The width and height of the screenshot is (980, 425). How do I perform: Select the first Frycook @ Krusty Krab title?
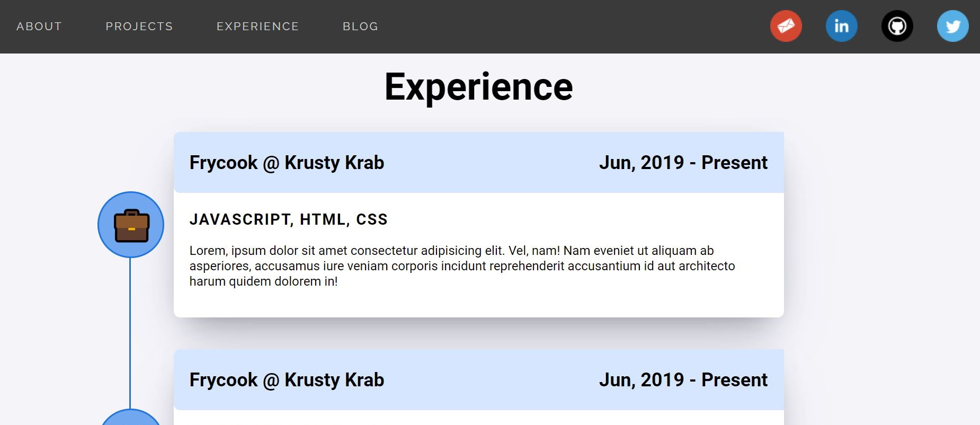click(287, 163)
